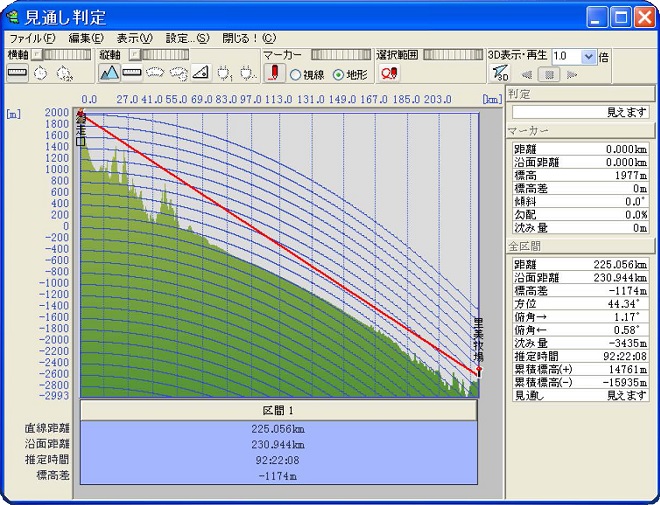The width and height of the screenshot is (660, 505).
Task: Select the vertical-axis earth curvature icon
Action: pyautogui.click(x=155, y=73)
